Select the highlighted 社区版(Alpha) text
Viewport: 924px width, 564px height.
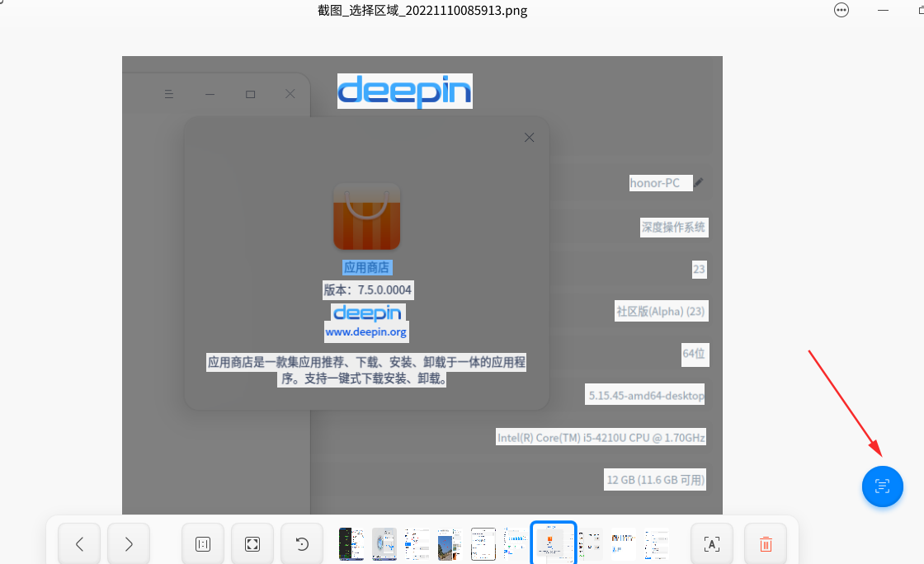661,311
